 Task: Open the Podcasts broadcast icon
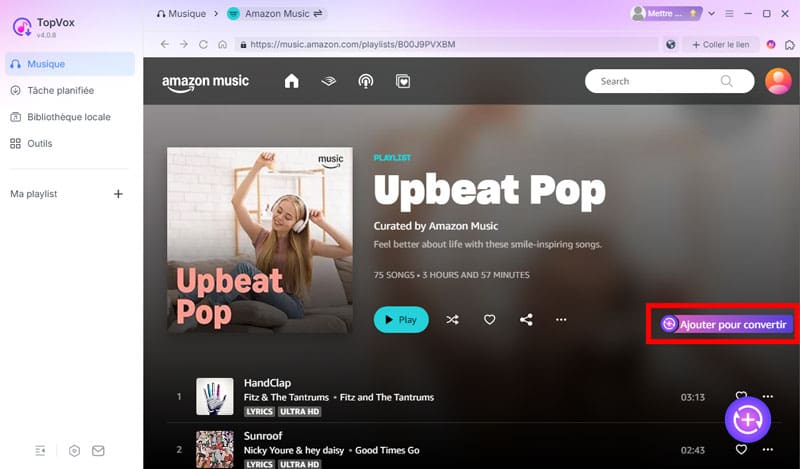(x=366, y=81)
